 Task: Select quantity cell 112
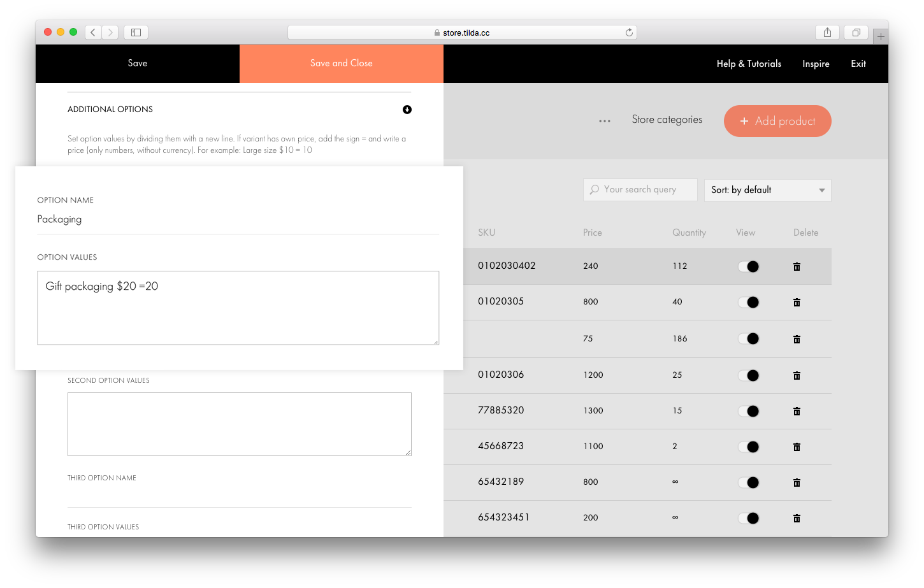pos(680,266)
